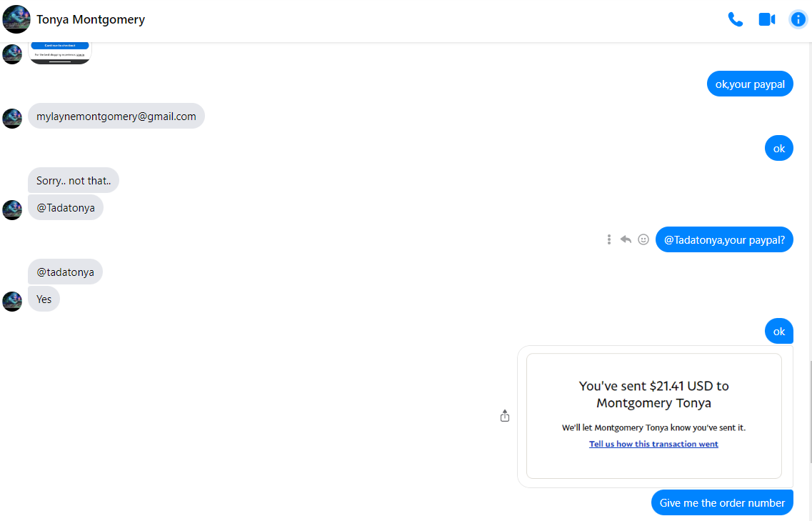This screenshot has width=812, height=521.
Task: Click the mylaynemontgomery@gmail.com message
Action: click(116, 116)
